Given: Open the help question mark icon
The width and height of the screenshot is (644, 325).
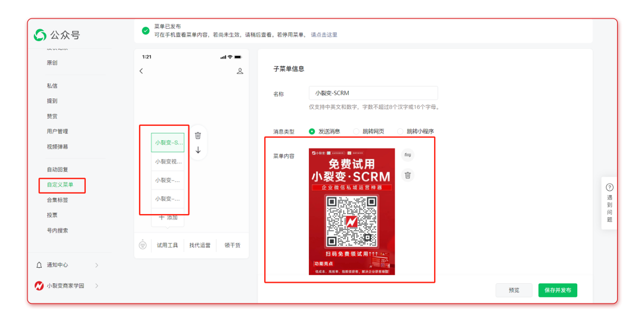Looking at the screenshot, I should pos(609,187).
